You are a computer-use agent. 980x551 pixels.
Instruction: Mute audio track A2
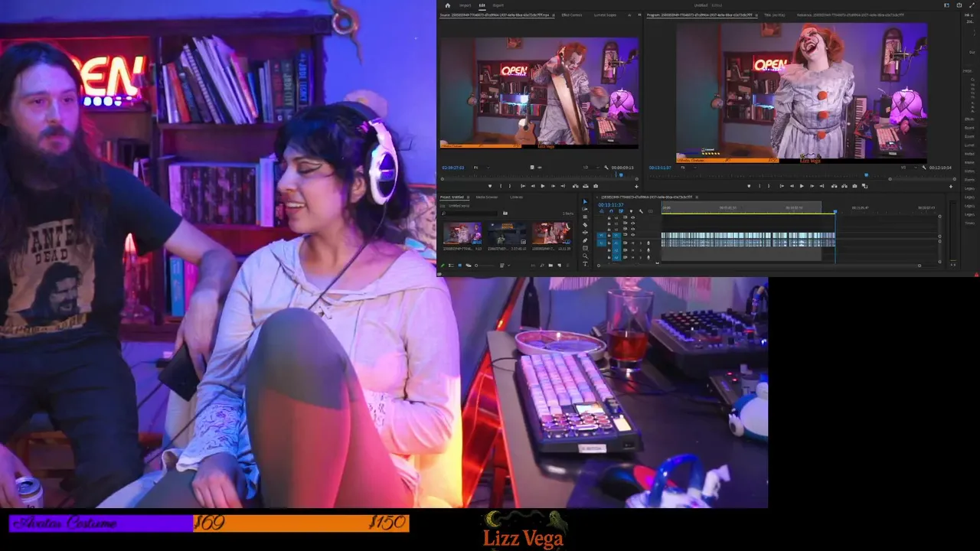click(633, 250)
